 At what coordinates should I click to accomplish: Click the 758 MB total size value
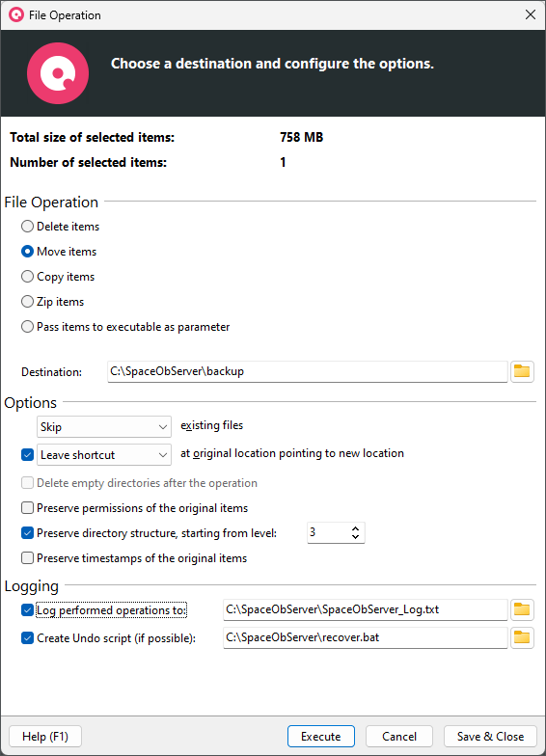coord(301,137)
